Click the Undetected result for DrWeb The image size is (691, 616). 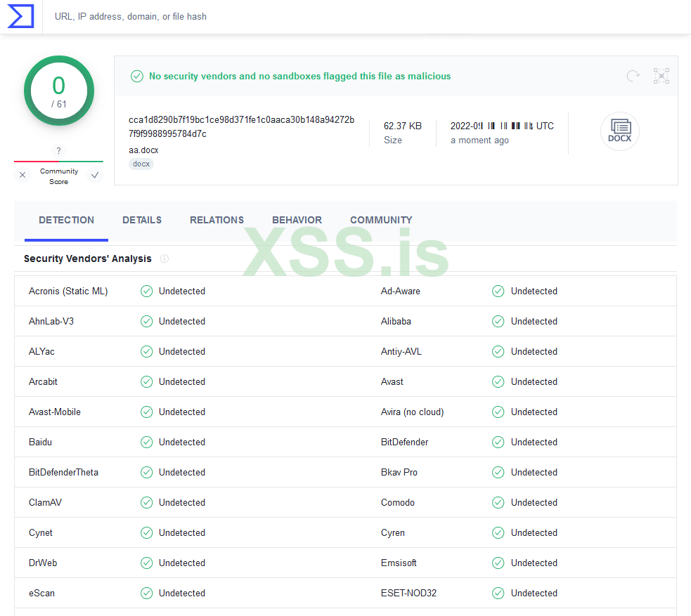click(x=182, y=563)
